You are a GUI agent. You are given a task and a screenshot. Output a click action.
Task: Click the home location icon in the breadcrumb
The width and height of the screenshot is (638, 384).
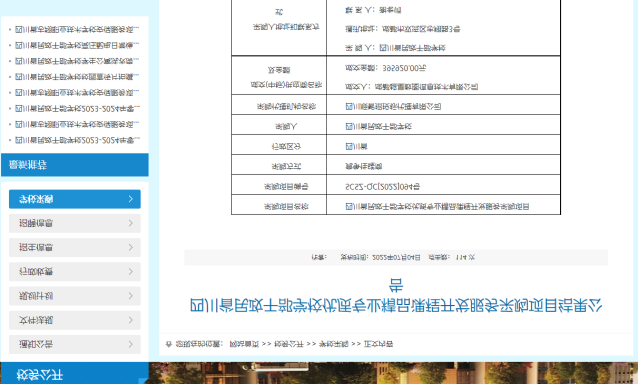point(168,344)
